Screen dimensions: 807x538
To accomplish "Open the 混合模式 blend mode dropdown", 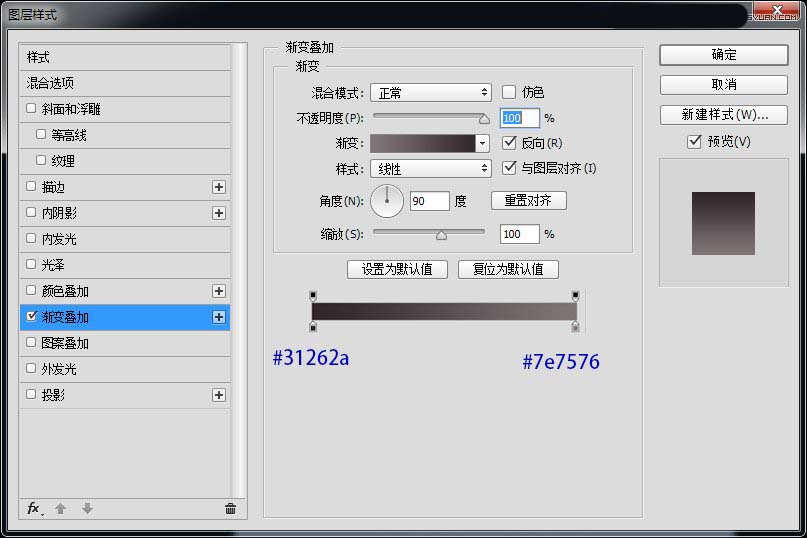I will (x=430, y=92).
